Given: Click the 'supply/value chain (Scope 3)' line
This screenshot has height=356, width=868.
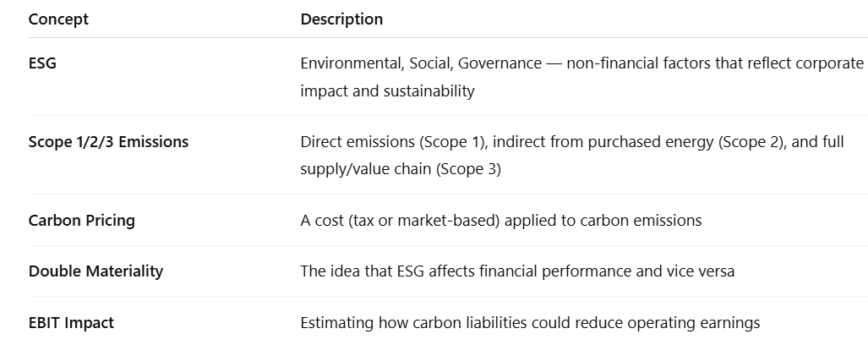Looking at the screenshot, I should (x=401, y=169).
